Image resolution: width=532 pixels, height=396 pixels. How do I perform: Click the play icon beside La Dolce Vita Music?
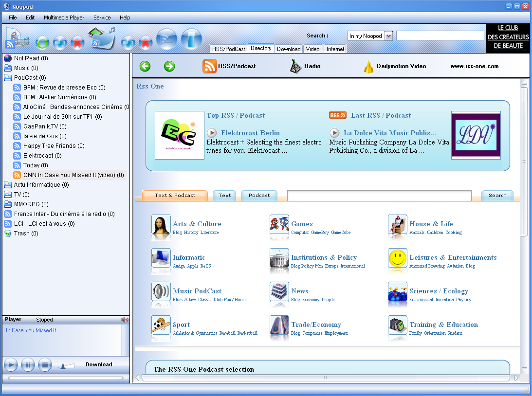pos(334,132)
